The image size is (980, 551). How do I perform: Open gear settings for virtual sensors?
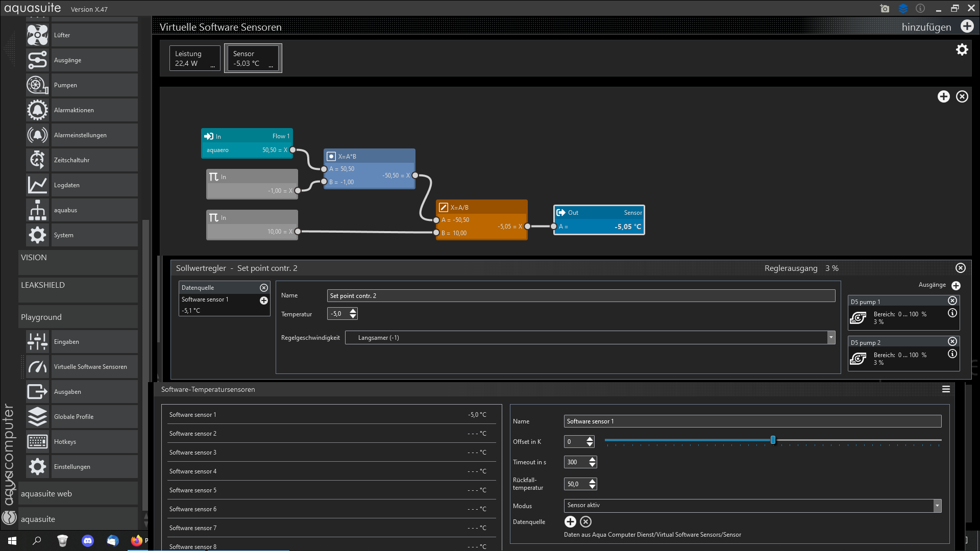click(962, 49)
